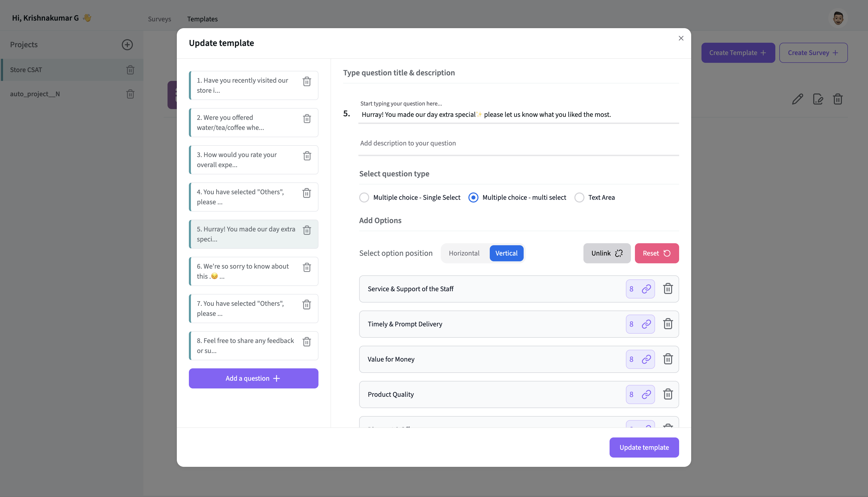Set option position to Vertical
The height and width of the screenshot is (497, 868).
click(506, 253)
